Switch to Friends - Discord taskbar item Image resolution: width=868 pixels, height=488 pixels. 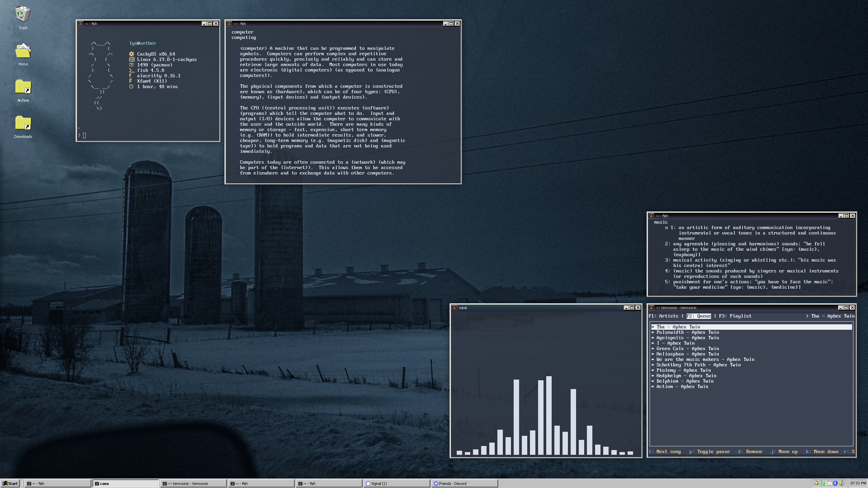[x=464, y=484]
